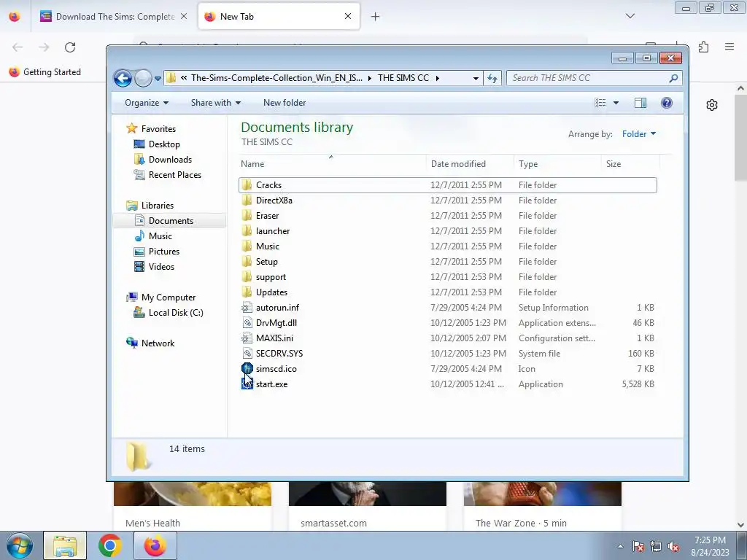Screen dimensions: 747x560
Task: Open the recent pages dropdown beside Forward
Action: coord(158,79)
